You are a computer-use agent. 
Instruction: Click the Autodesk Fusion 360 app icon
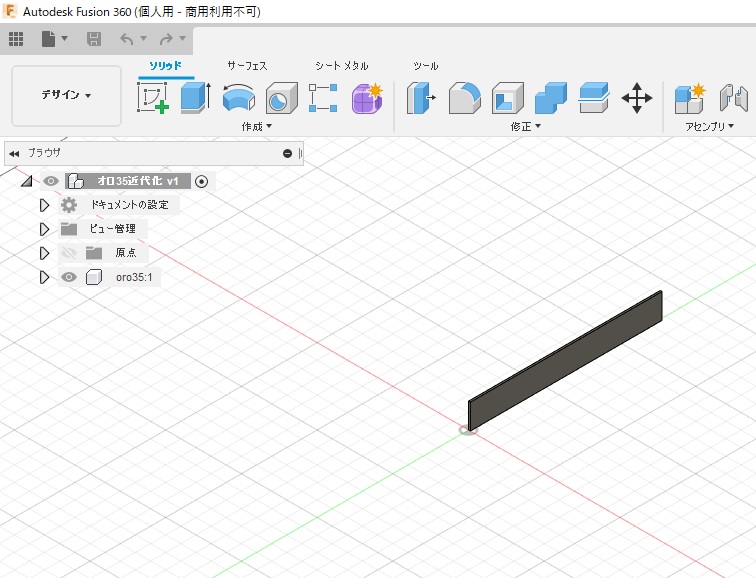10,11
